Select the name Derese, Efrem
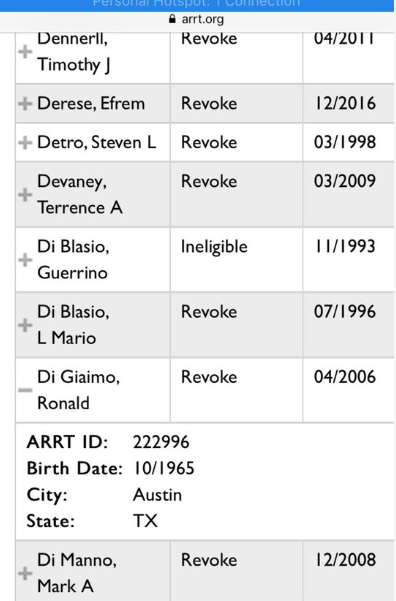The height and width of the screenshot is (601, 396). point(91,103)
